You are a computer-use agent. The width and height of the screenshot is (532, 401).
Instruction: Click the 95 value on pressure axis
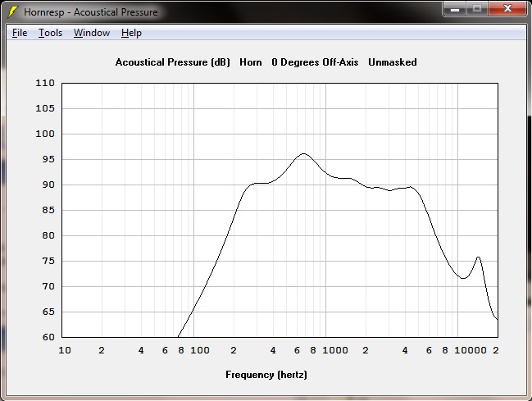[48, 159]
